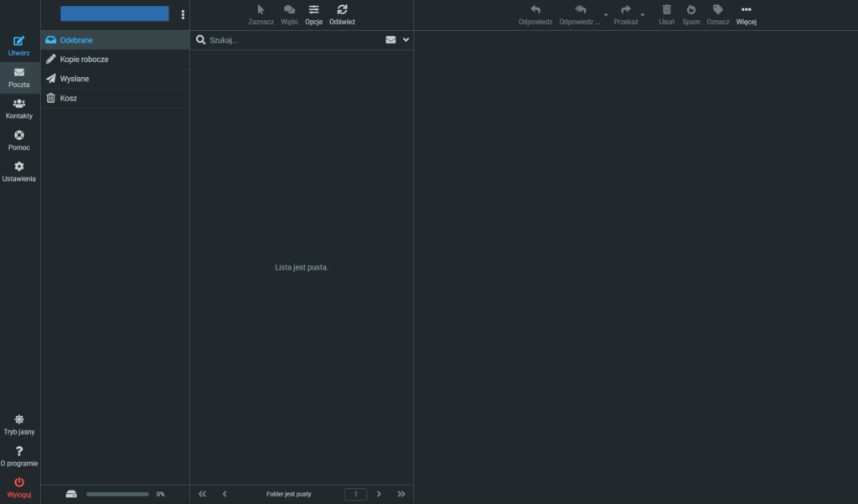This screenshot has height=504, width=858.
Task: Click the Oznacz tag icon
Action: click(x=718, y=10)
